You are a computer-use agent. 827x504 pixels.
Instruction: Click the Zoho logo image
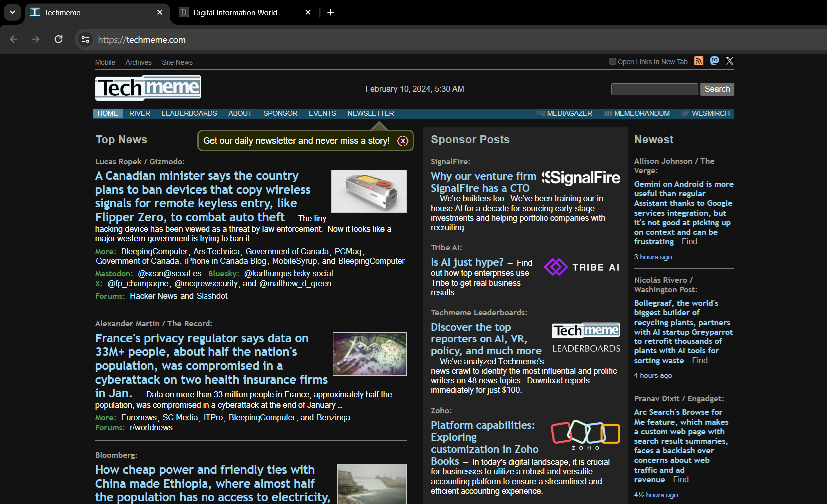click(x=586, y=435)
